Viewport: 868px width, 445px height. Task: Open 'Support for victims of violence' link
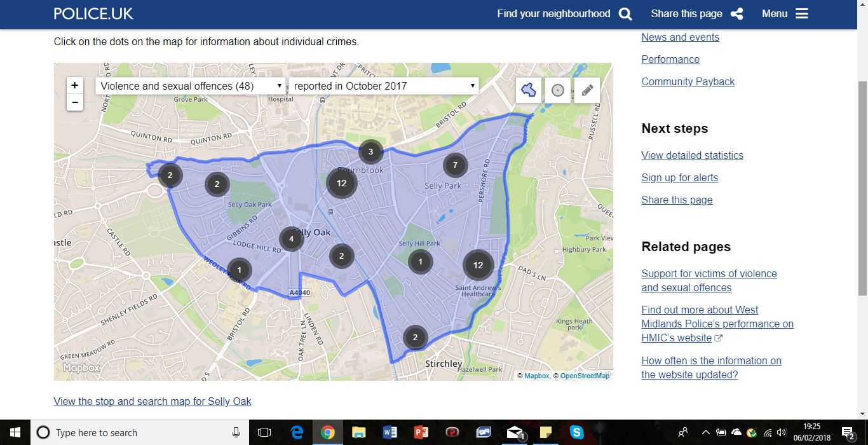click(x=709, y=280)
